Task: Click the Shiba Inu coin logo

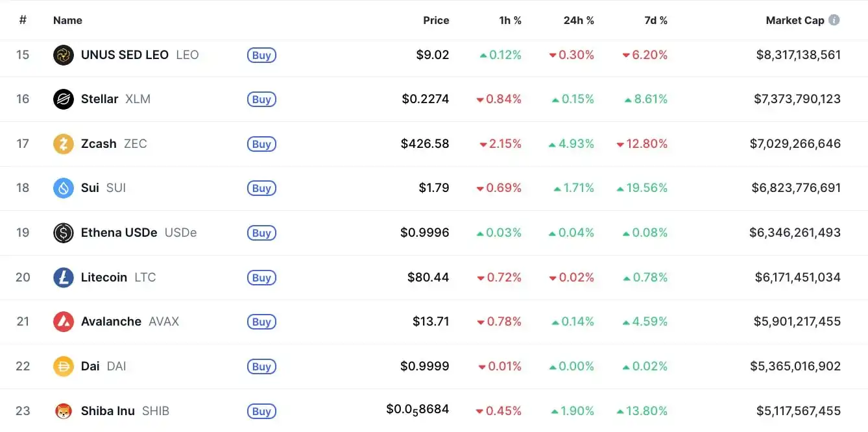Action: (x=63, y=410)
